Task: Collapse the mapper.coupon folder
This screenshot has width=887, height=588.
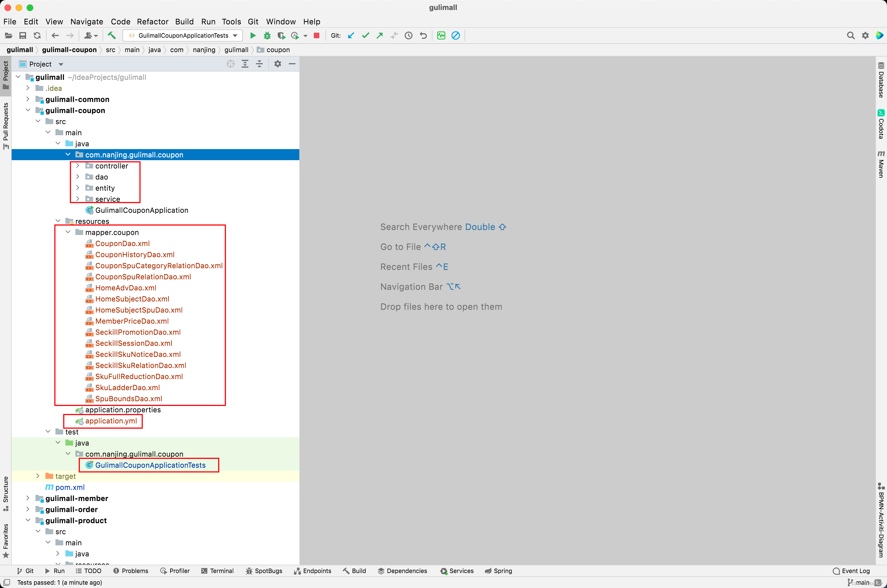Action: (x=68, y=232)
